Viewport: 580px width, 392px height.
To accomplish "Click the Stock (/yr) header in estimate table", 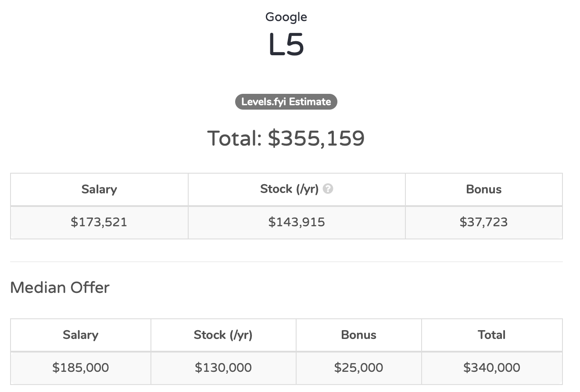I will 289,189.
